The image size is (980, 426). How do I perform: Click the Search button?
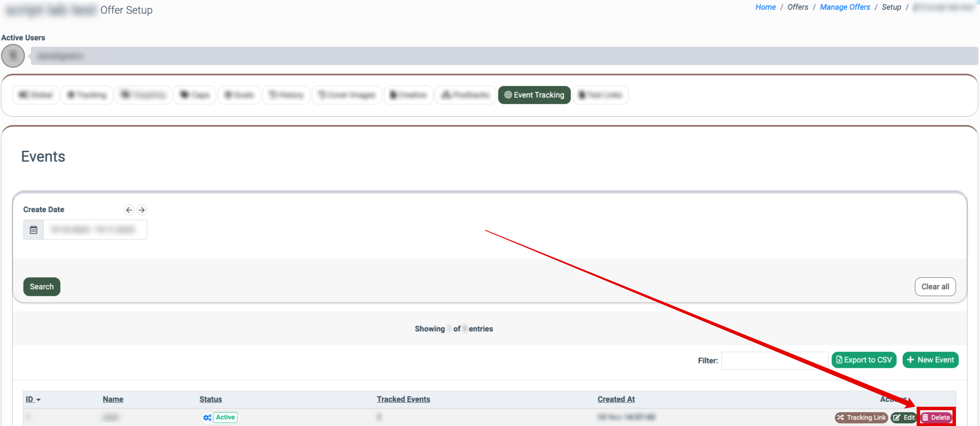(x=41, y=287)
